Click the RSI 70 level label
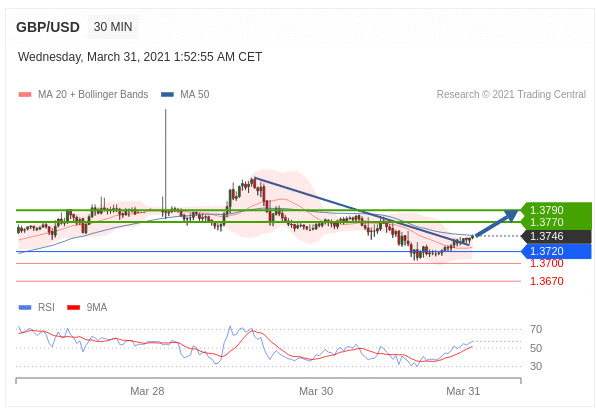Screen dimensions: 596x410 pyautogui.click(x=536, y=329)
